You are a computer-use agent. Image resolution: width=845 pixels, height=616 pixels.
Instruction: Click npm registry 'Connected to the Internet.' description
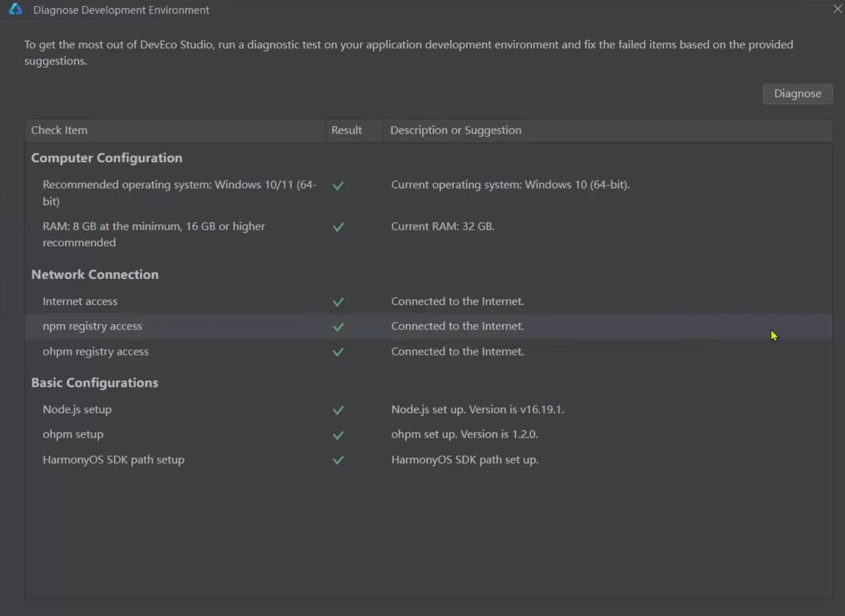tap(457, 326)
